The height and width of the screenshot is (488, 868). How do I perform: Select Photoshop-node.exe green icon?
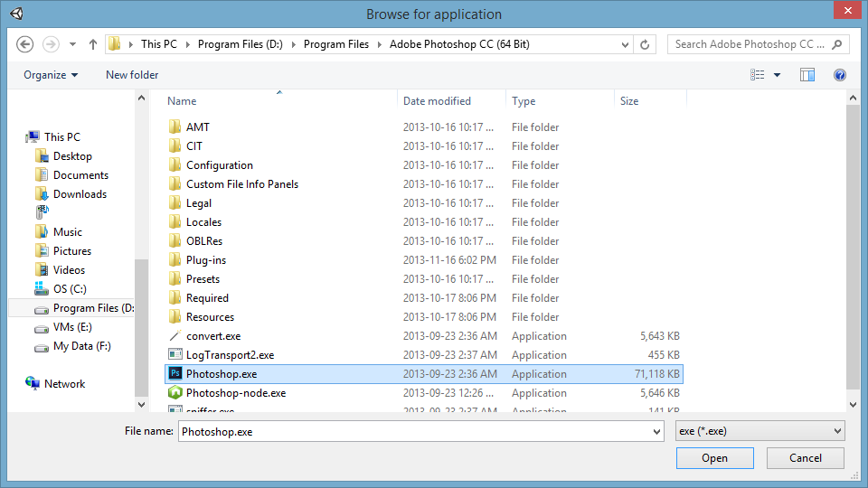coord(175,393)
